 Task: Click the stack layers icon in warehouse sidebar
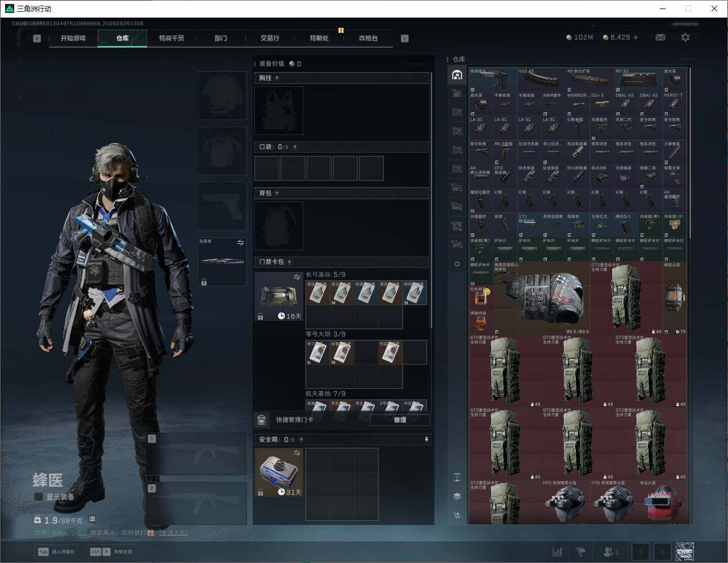pos(457,496)
